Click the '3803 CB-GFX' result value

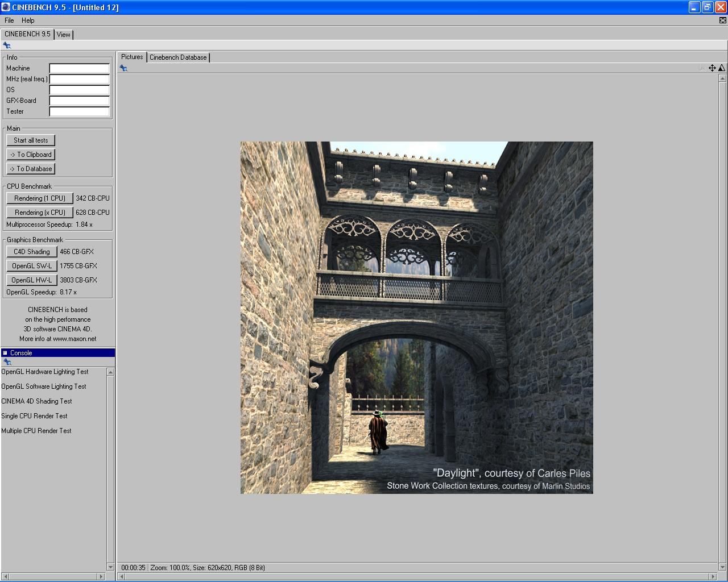coord(78,280)
